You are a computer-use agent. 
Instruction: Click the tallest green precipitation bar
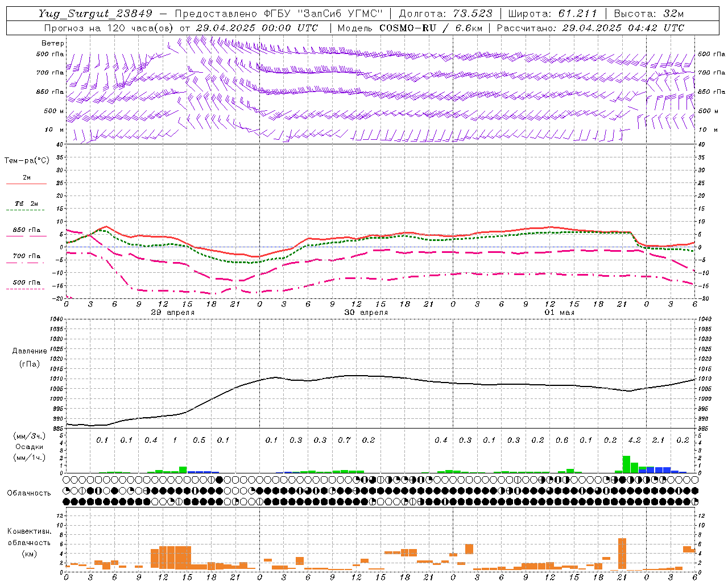coord(626,464)
